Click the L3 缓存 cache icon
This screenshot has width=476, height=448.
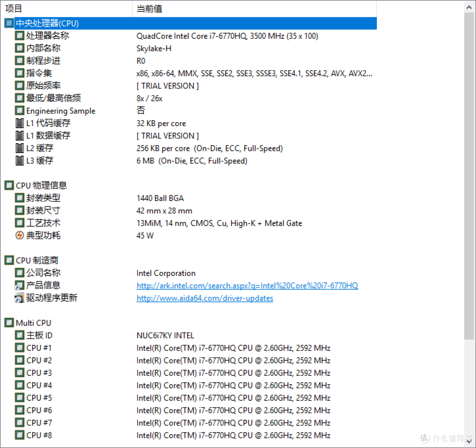tap(19, 161)
